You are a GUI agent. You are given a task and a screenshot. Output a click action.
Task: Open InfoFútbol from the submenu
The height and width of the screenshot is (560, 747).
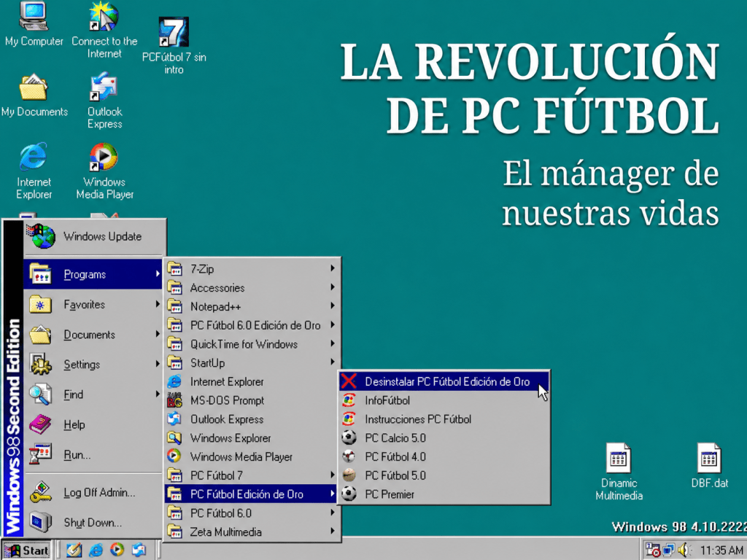(444, 400)
